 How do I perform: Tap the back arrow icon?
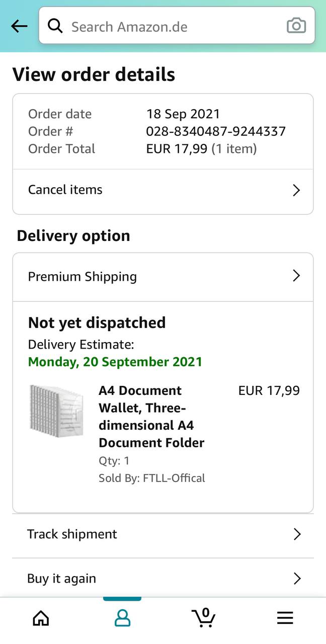point(19,26)
